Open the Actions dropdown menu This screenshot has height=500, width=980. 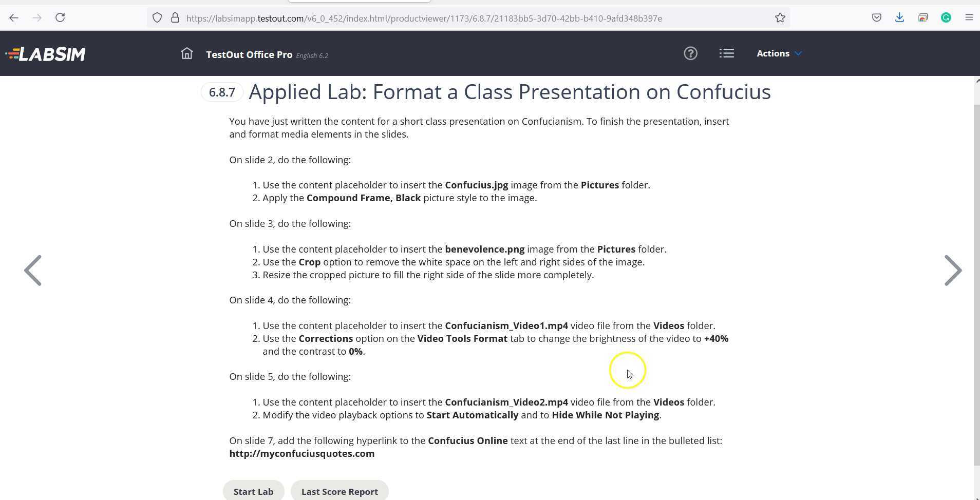click(778, 53)
